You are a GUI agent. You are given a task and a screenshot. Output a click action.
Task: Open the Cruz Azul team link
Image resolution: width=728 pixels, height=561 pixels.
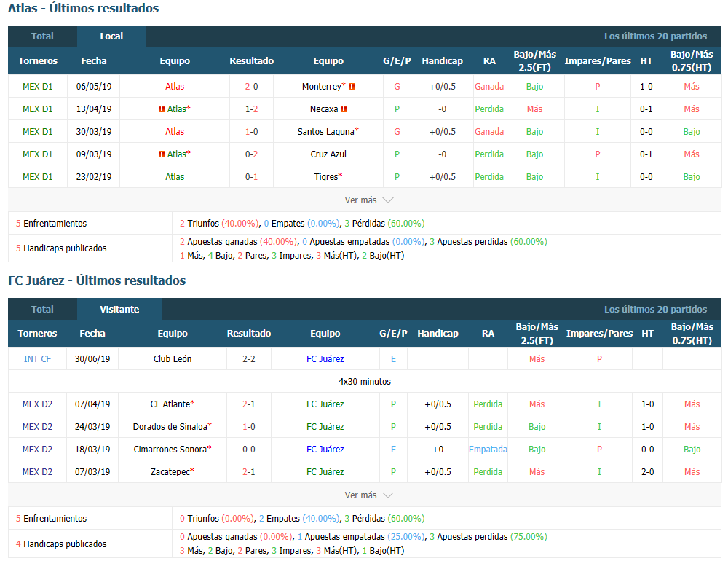pos(328,154)
